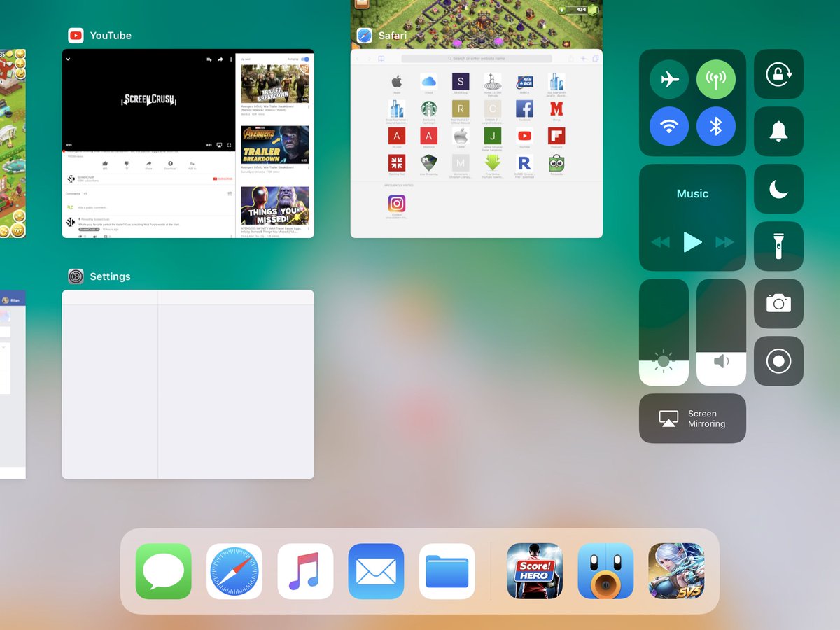Turn off Bluetooth in Control Center

pyautogui.click(x=716, y=126)
